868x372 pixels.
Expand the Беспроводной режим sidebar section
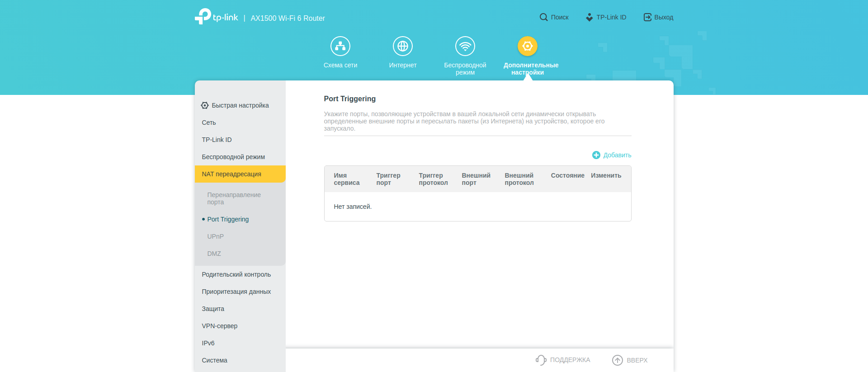[233, 157]
